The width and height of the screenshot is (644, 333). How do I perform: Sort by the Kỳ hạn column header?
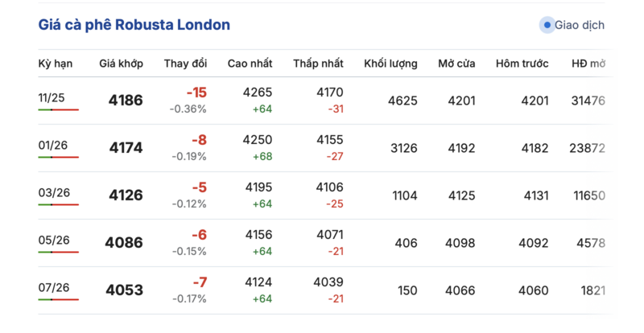[x=56, y=63]
